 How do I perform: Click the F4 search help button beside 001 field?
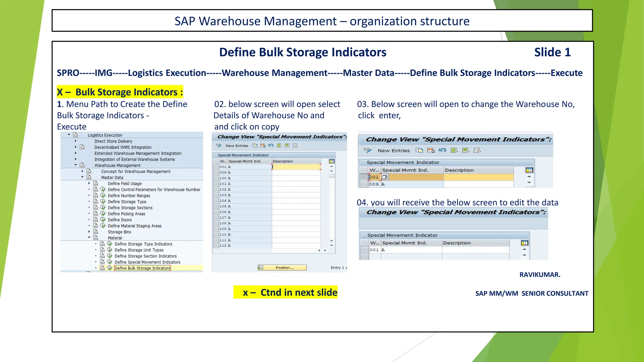point(384,177)
